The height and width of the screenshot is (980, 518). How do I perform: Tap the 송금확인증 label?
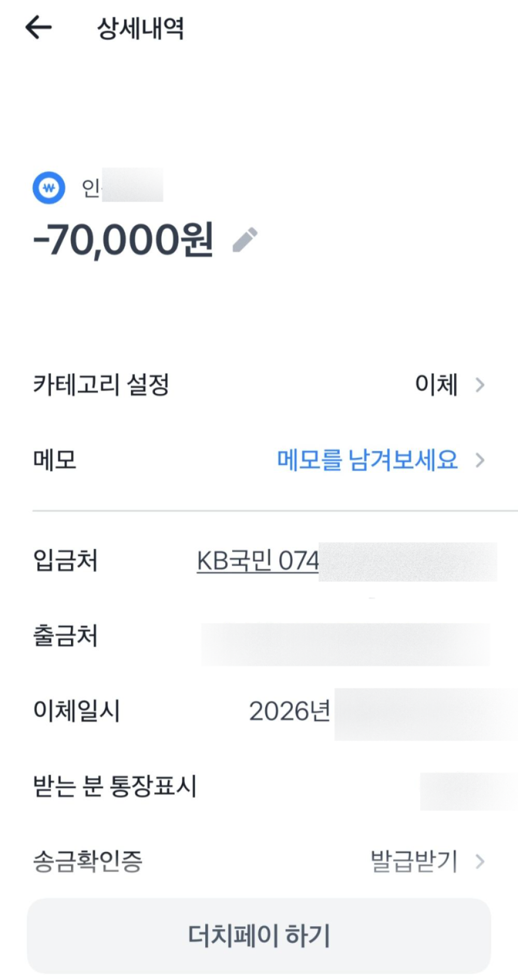pos(88,861)
